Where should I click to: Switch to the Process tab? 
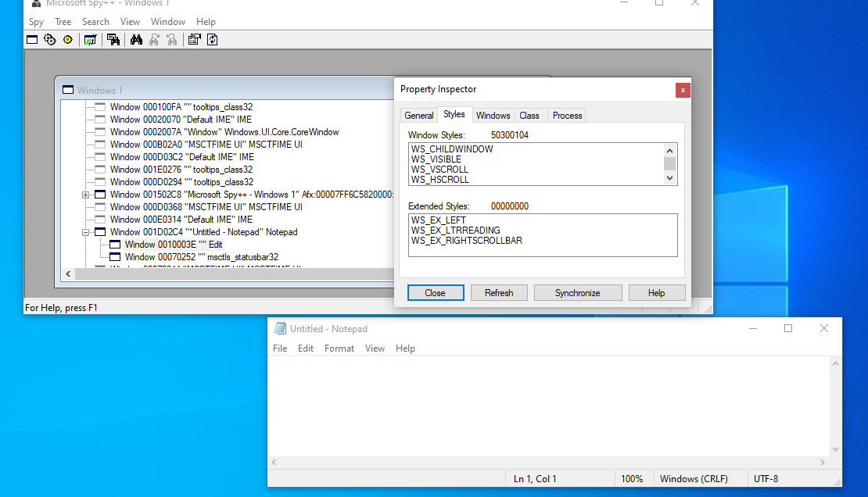[x=567, y=115]
